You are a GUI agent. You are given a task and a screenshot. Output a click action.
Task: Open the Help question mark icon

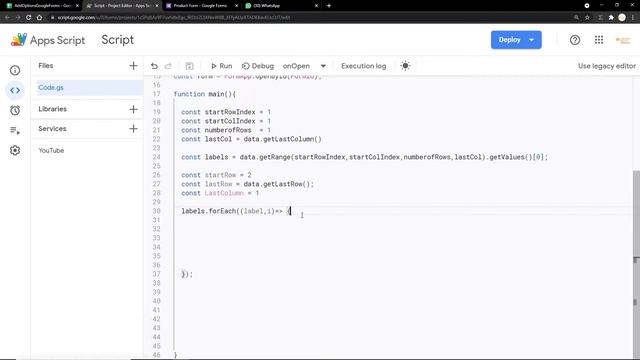[575, 40]
